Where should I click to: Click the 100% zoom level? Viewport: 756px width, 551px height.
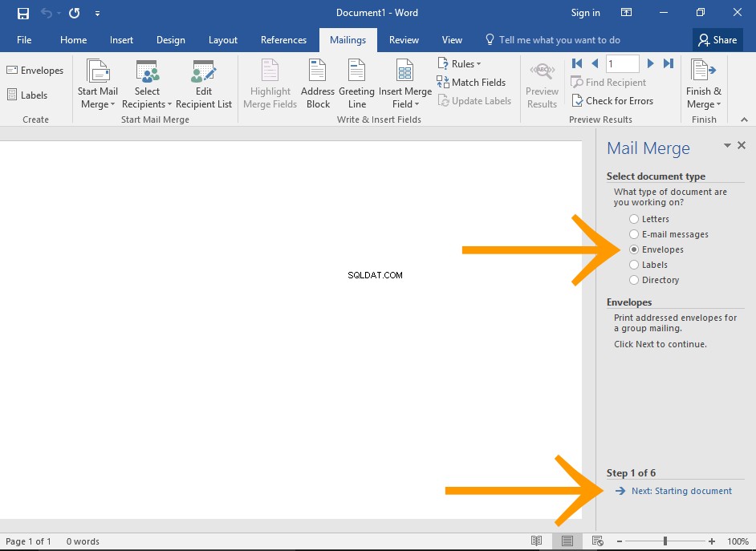[x=738, y=541]
